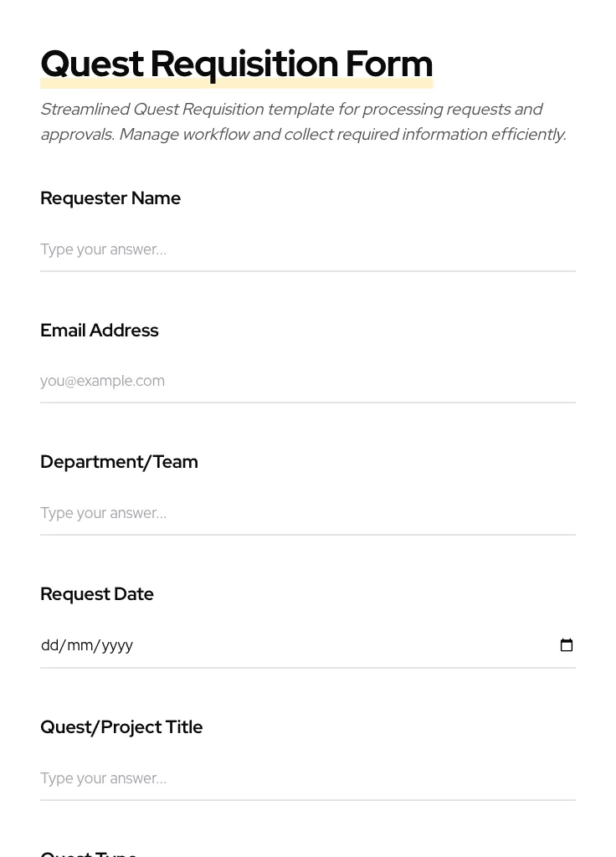Click the 'Request Date' field label
This screenshot has width=616, height=857.
click(x=97, y=594)
